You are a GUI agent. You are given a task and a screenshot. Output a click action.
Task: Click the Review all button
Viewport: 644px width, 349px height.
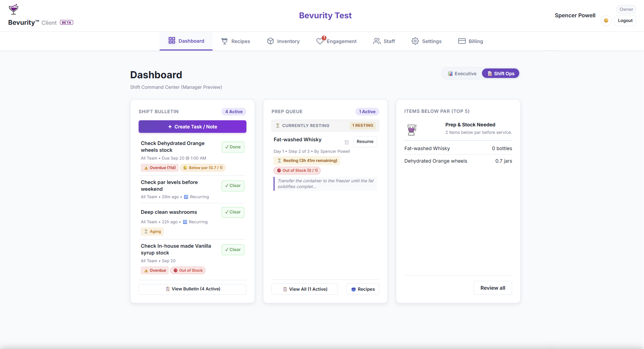point(493,288)
